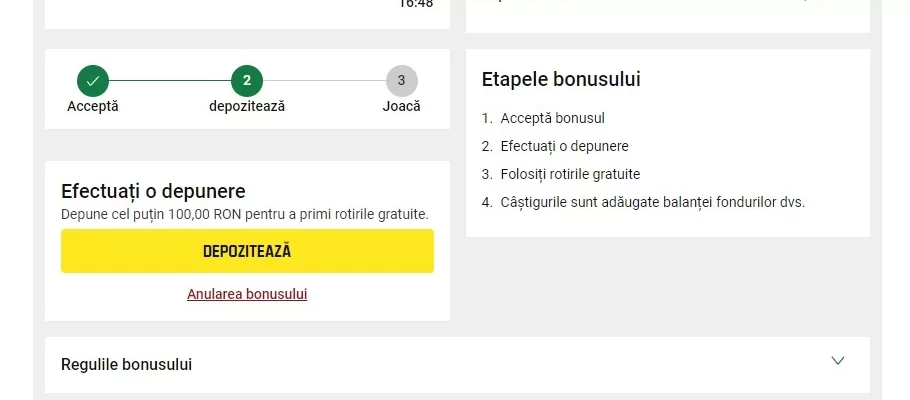Click the Etapele bonusului heading

click(561, 80)
